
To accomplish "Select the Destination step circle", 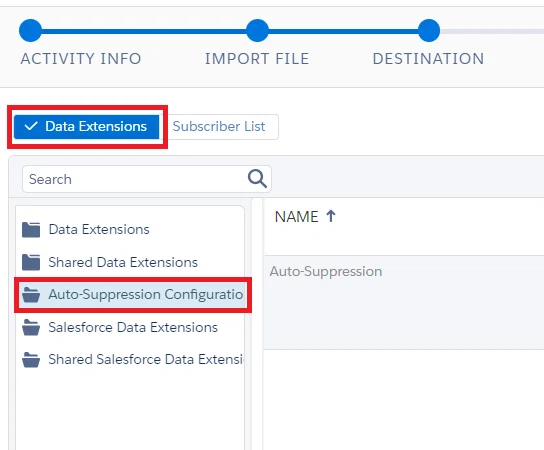I will tap(429, 31).
